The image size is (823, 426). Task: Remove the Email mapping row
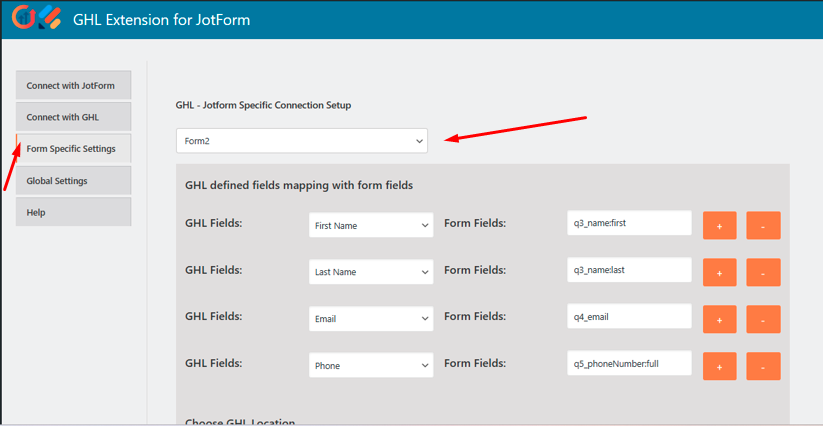(763, 319)
